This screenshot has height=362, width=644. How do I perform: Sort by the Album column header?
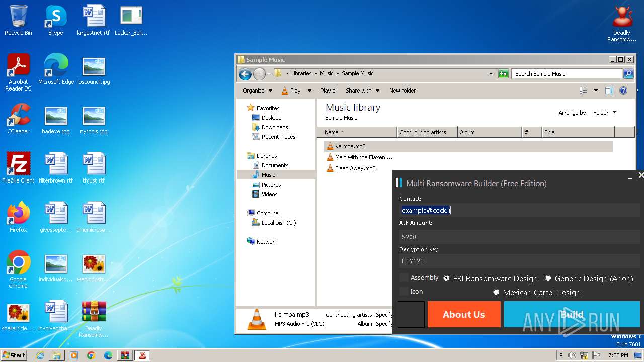490,132
